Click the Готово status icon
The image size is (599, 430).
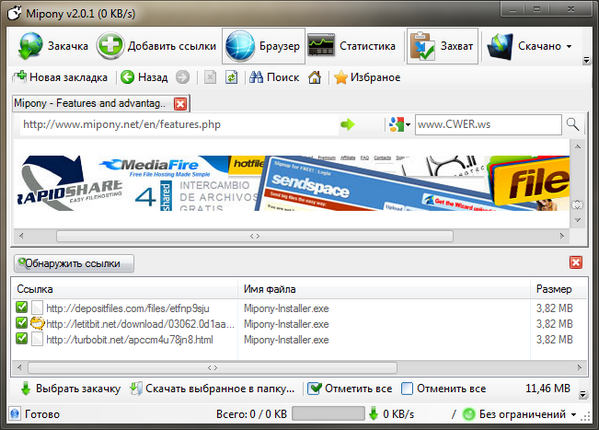(15, 414)
